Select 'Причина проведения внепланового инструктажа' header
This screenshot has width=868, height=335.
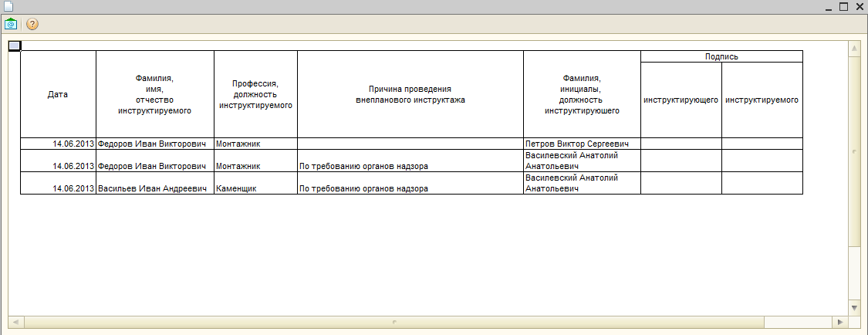click(410, 94)
